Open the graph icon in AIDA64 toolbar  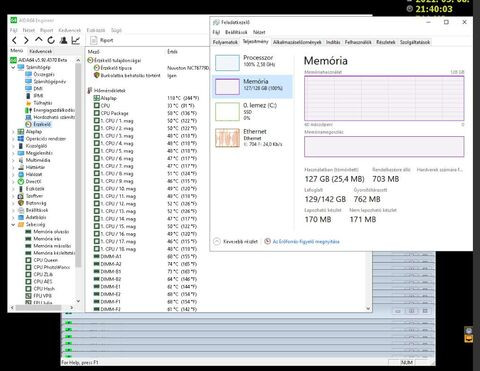(76, 41)
